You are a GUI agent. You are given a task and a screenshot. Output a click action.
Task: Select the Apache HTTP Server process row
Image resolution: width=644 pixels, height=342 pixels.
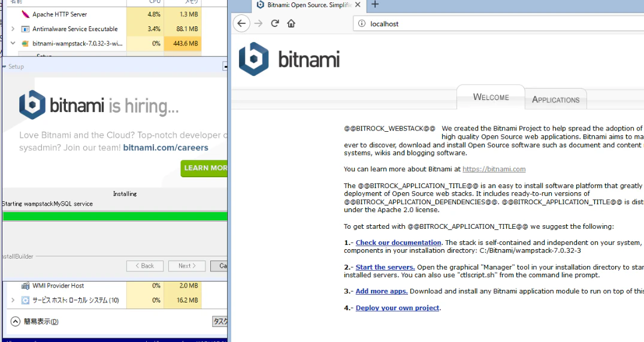coord(105,14)
